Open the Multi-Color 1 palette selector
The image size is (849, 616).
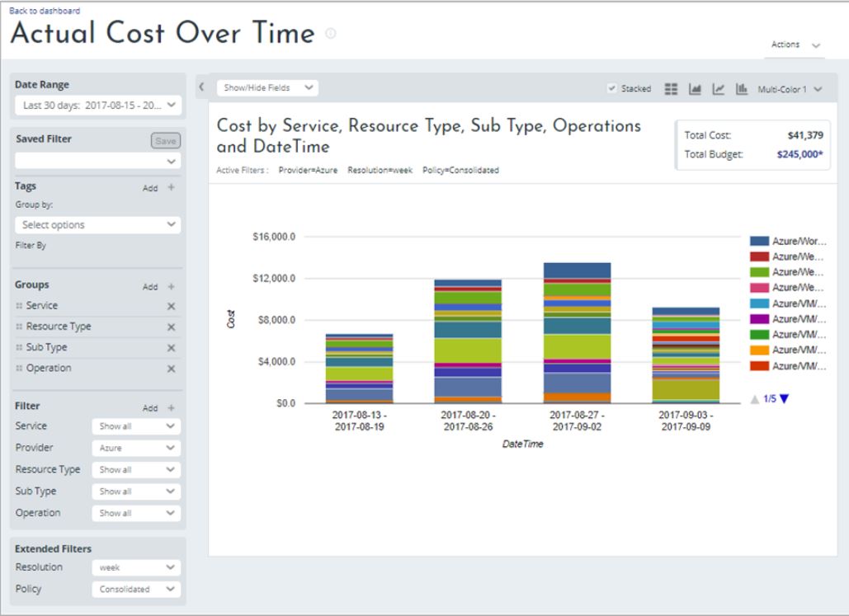coord(790,88)
